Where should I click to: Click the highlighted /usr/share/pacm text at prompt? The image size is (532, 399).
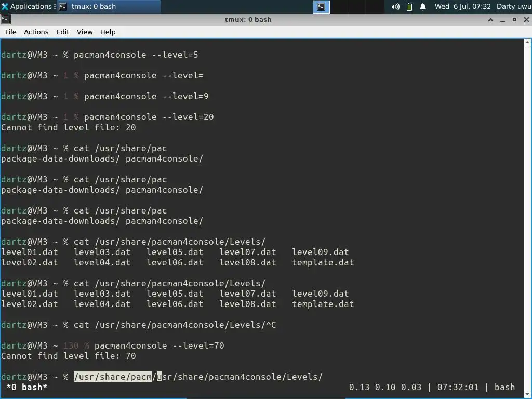(113, 377)
